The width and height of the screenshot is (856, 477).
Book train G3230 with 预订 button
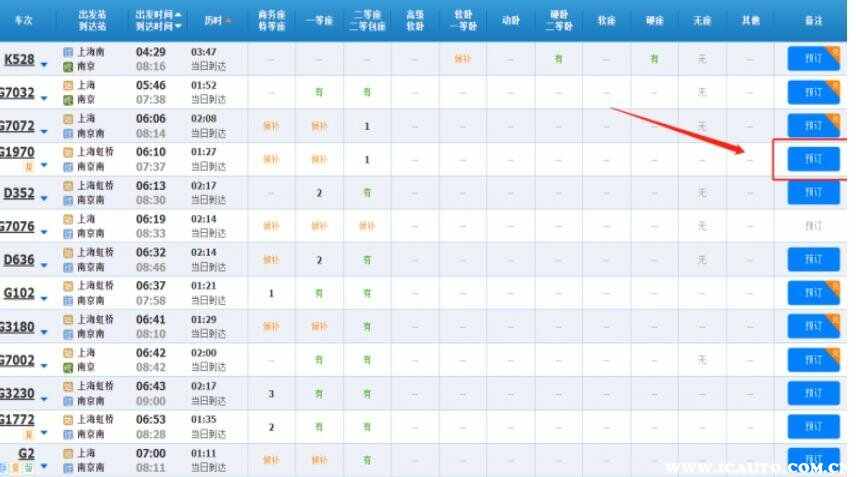[x=813, y=393]
